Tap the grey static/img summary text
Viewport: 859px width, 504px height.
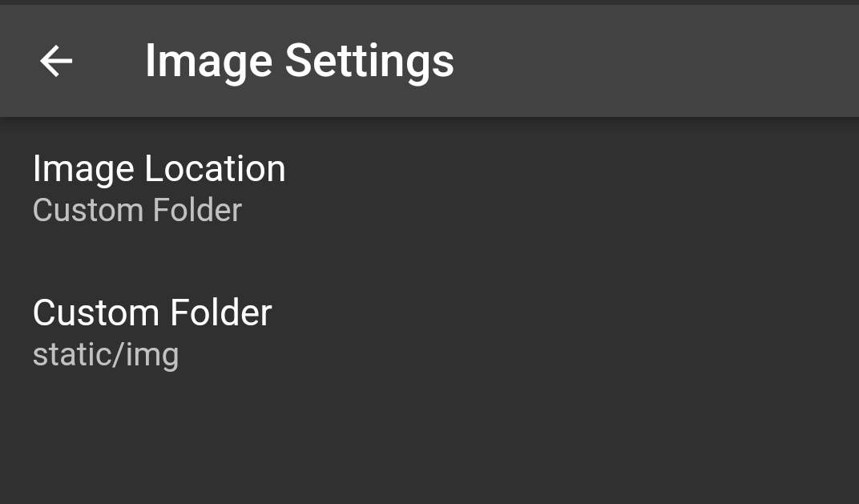point(105,355)
